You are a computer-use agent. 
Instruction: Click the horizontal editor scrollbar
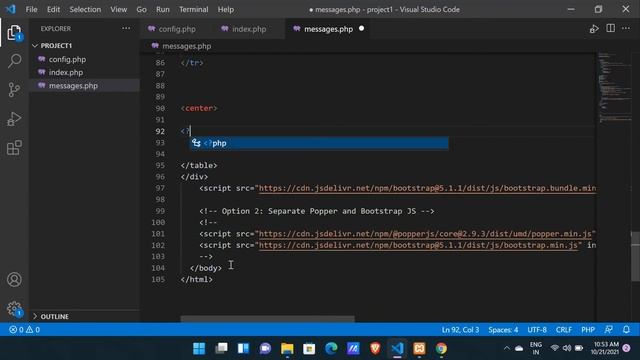coord(267,319)
